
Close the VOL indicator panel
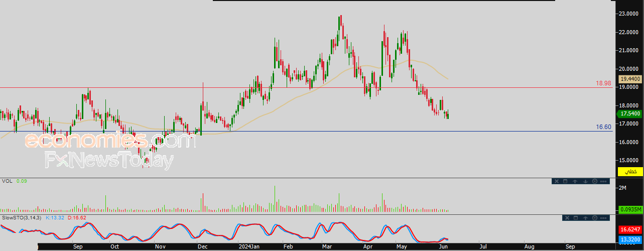point(557,181)
